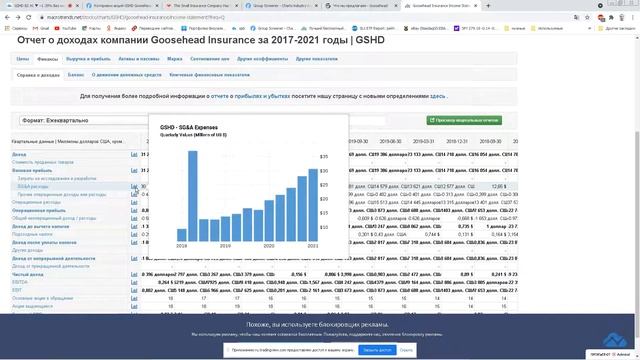Close the Goosehead Insurance Income Statement browser tab
The width and height of the screenshot is (640, 360).
click(x=476, y=6)
